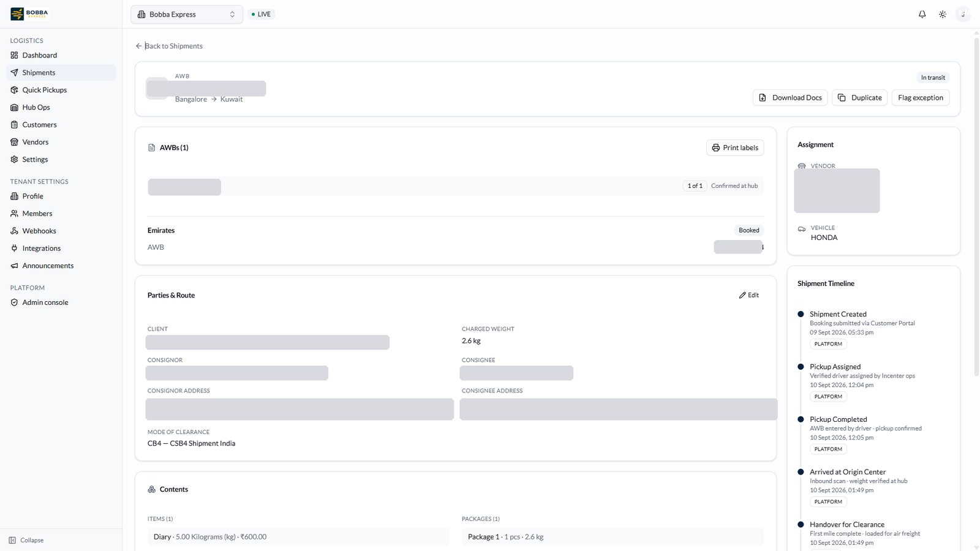Image resolution: width=980 pixels, height=551 pixels.
Task: Click the Profile building icon
Action: click(14, 196)
